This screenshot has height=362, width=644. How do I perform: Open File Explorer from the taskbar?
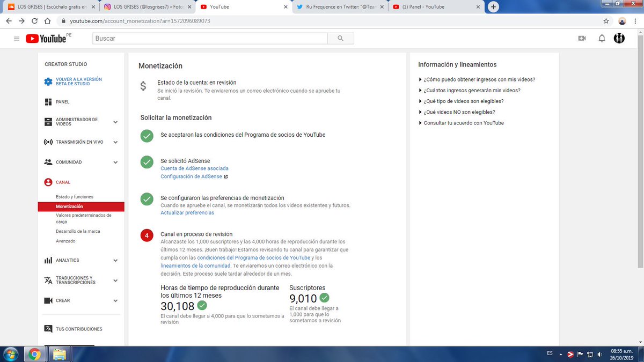(60, 354)
